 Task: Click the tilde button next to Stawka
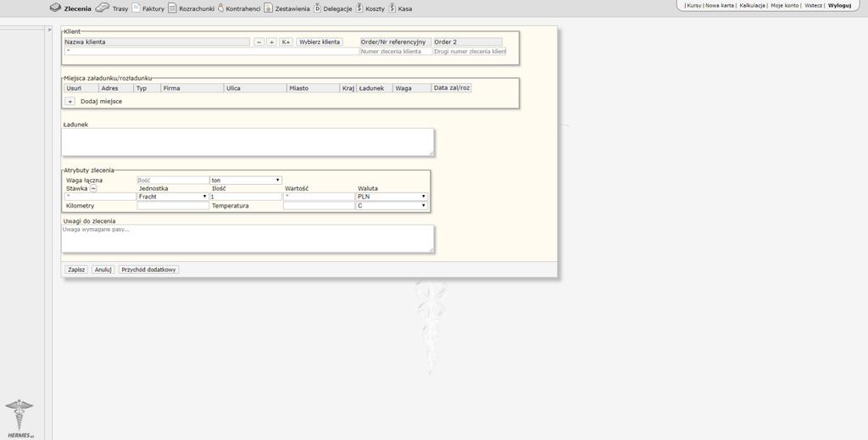93,188
